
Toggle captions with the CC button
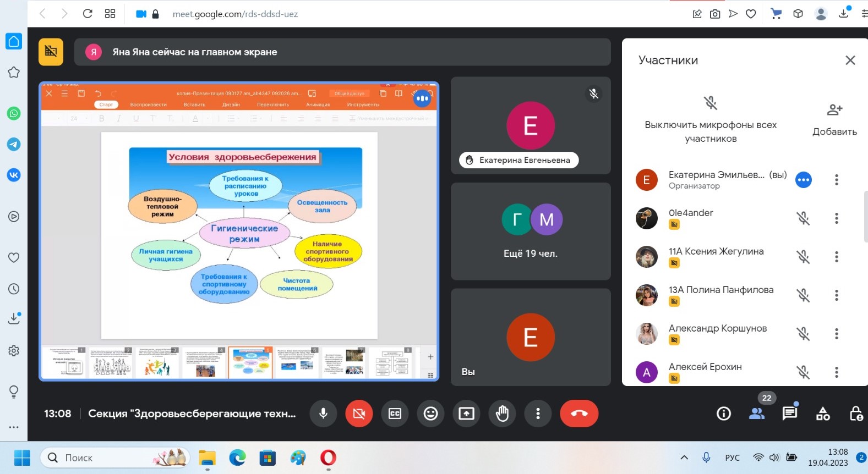tap(395, 414)
